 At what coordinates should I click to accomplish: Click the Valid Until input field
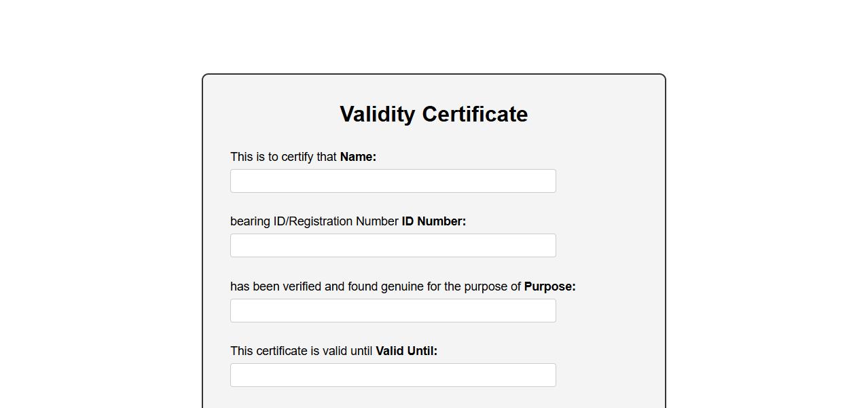pyautogui.click(x=393, y=375)
